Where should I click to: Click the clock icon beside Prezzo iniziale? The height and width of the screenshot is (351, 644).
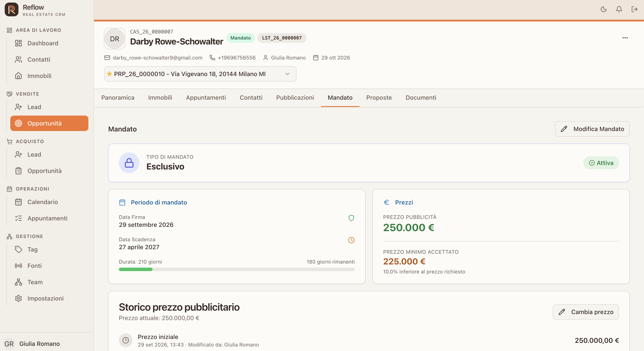coord(126,340)
